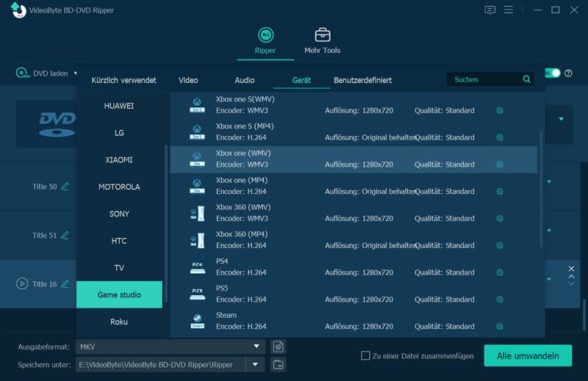
Task: Select Roku device category
Action: (119, 322)
